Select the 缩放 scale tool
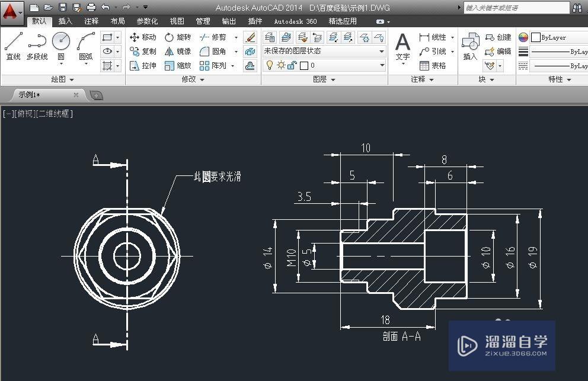588x381 pixels. pos(178,66)
